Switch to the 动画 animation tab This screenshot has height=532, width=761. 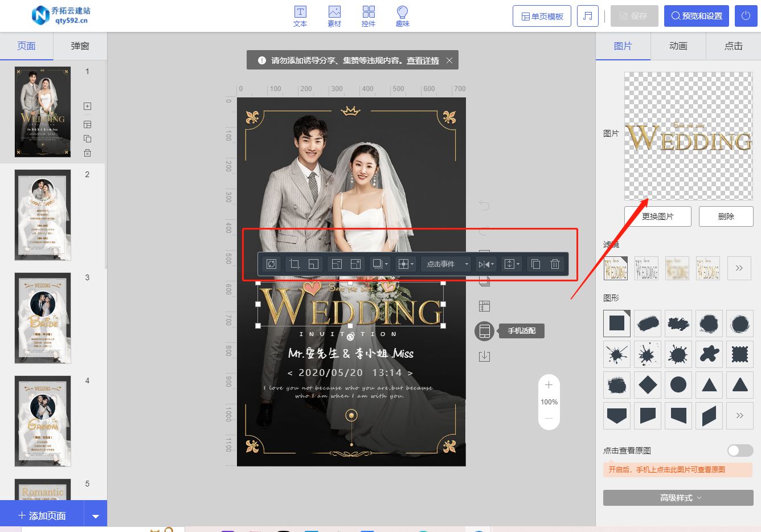pos(678,46)
